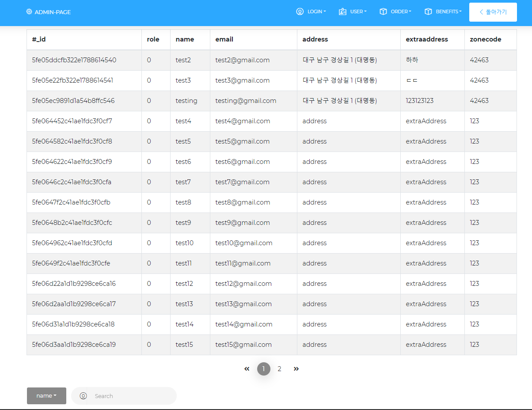Open the name filter dropdown
This screenshot has width=532, height=410.
[46, 396]
